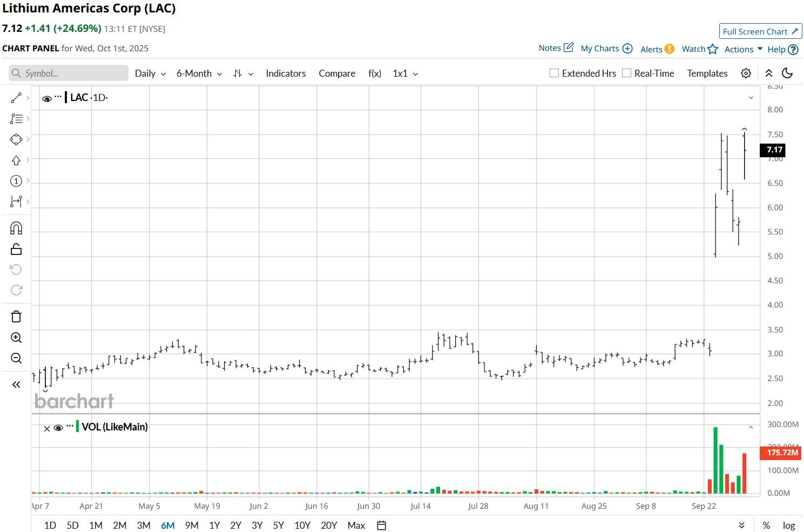
Task: Select the 20Y range tab
Action: click(x=329, y=526)
